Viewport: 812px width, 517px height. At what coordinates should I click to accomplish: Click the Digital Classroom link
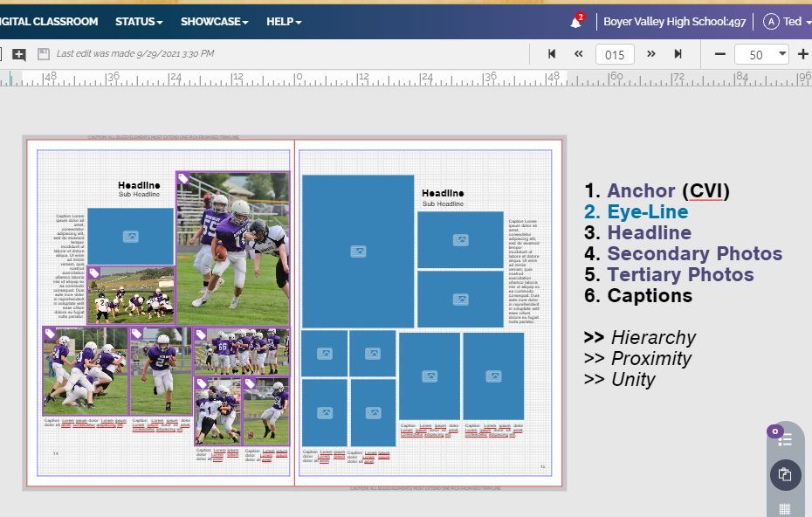point(49,22)
